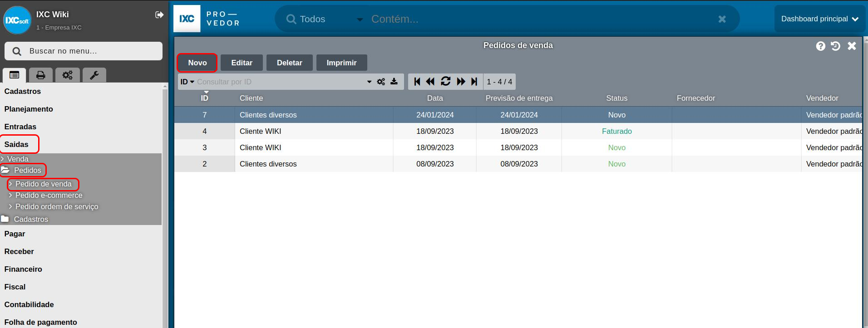Open the Planejamento menu

pos(29,109)
